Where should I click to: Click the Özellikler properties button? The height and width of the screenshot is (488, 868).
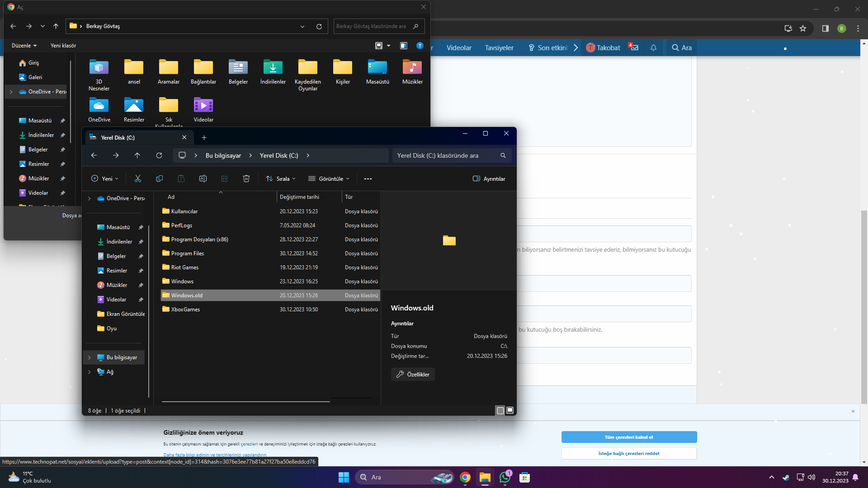(x=413, y=374)
